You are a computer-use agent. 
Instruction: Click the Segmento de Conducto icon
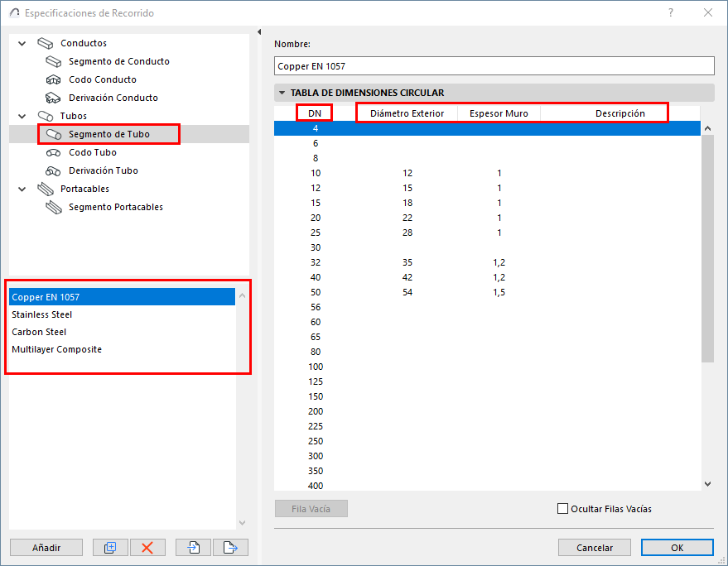53,61
